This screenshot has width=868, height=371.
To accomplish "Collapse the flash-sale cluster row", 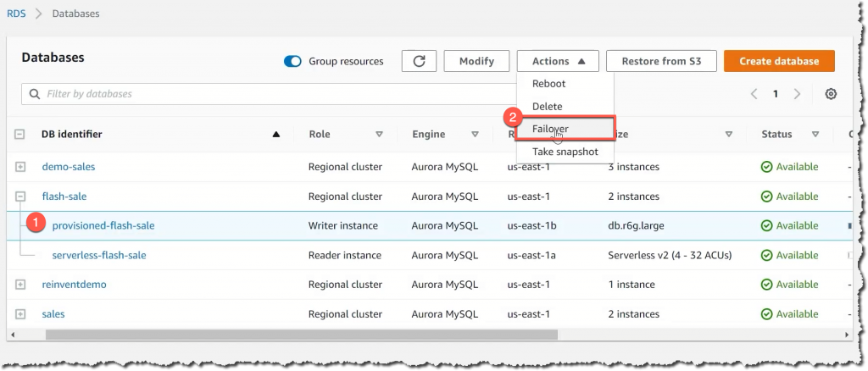I will point(20,197).
